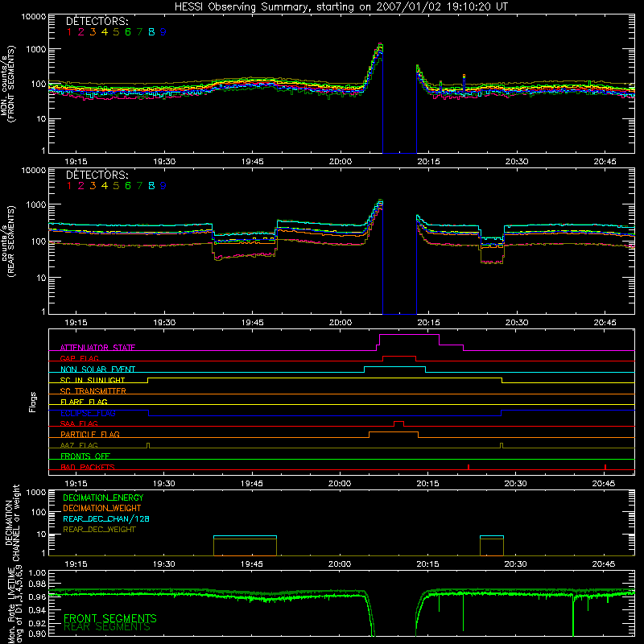Click cyan decimation box near 20:25
The image size is (644, 644).
(x=492, y=536)
